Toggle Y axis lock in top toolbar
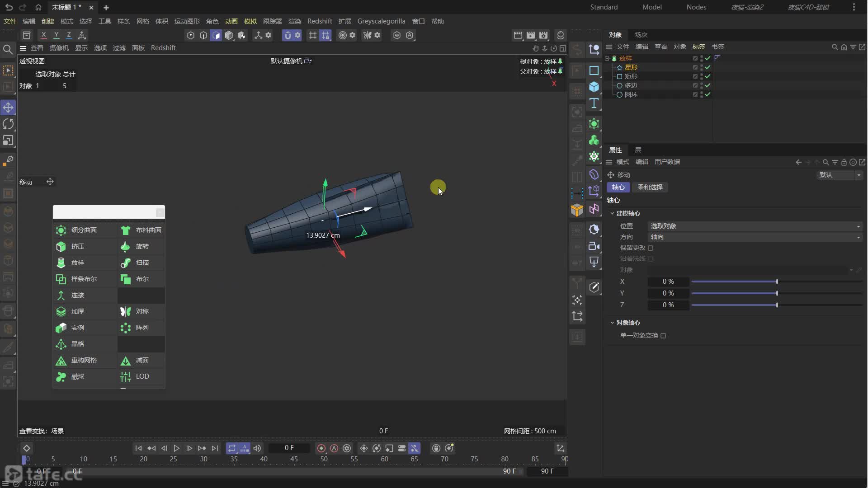Screen dimensions: 868x488 pyautogui.click(x=56, y=35)
